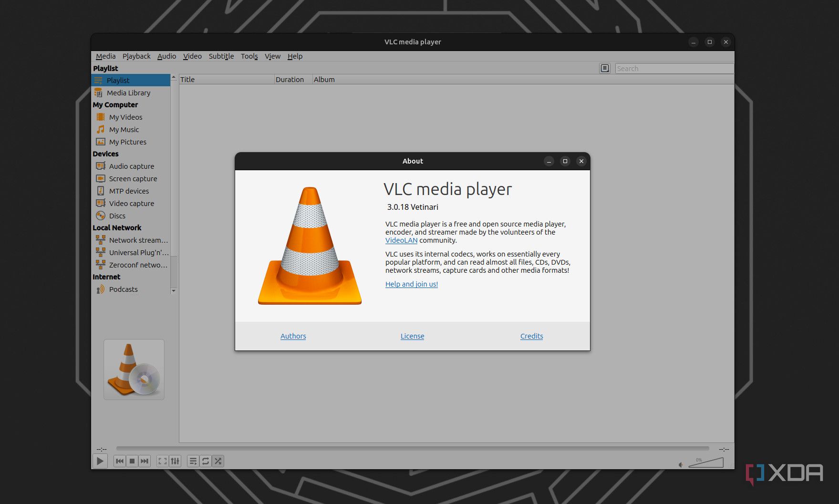Open the Tools menu
839x504 pixels.
coord(249,56)
